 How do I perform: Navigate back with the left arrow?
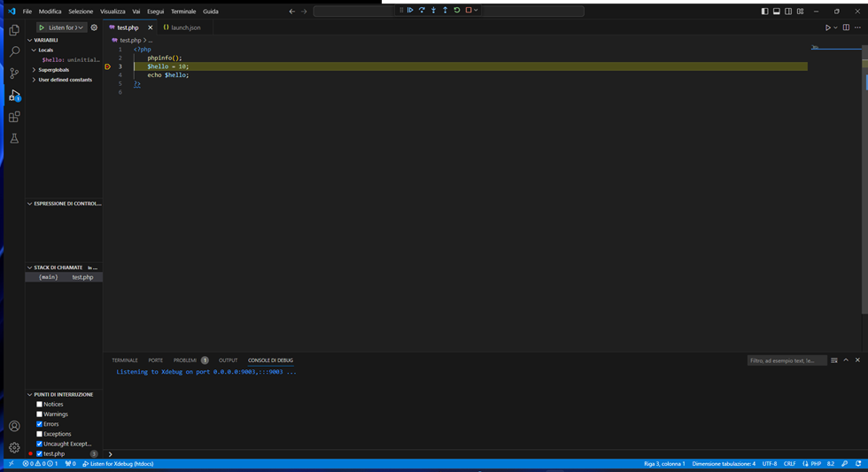coord(292,11)
